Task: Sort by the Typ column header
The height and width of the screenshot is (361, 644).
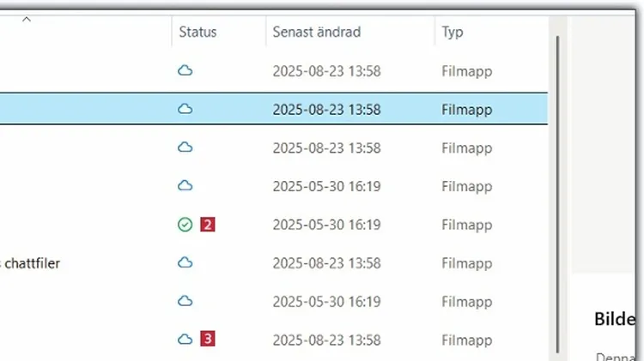Action: click(x=453, y=33)
